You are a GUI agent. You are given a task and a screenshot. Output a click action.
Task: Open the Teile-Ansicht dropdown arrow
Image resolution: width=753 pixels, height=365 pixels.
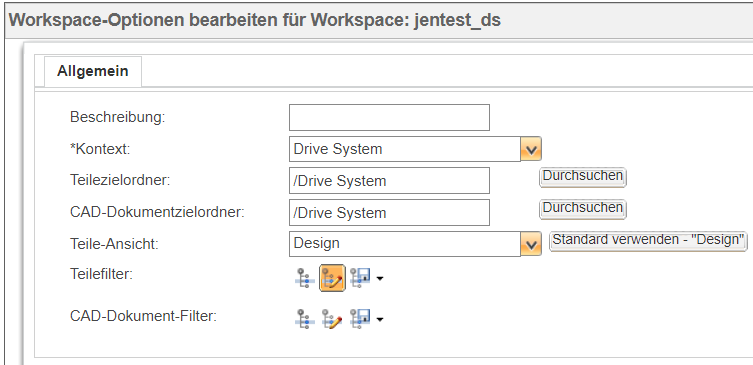coord(531,244)
